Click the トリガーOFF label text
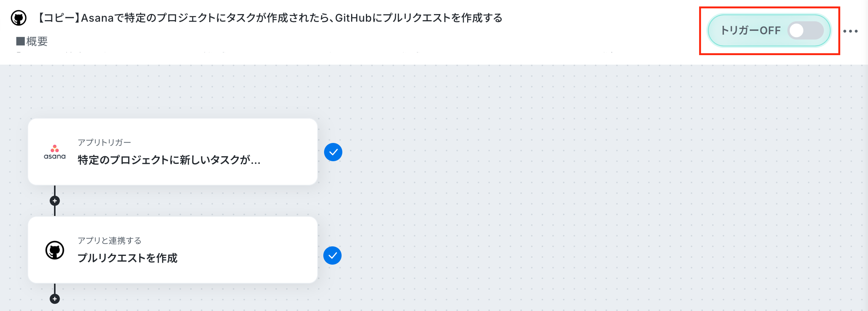This screenshot has width=868, height=311. (750, 30)
